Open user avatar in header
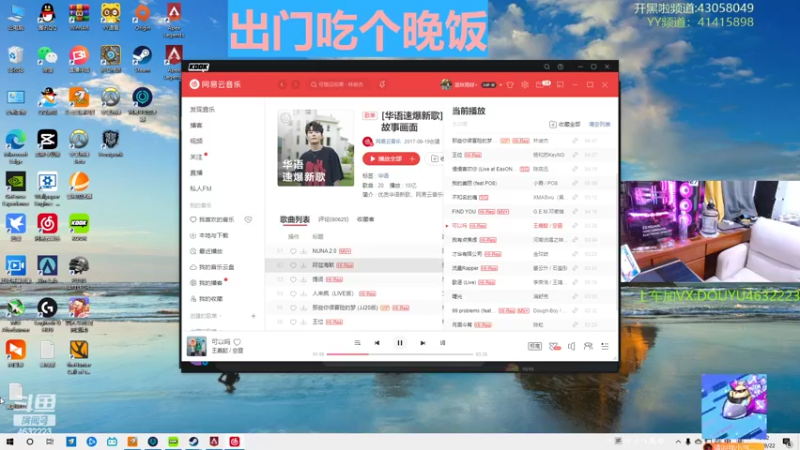 point(446,85)
